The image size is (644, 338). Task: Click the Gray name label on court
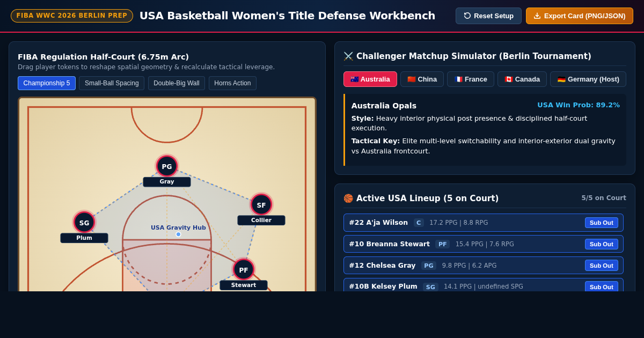[167, 182]
